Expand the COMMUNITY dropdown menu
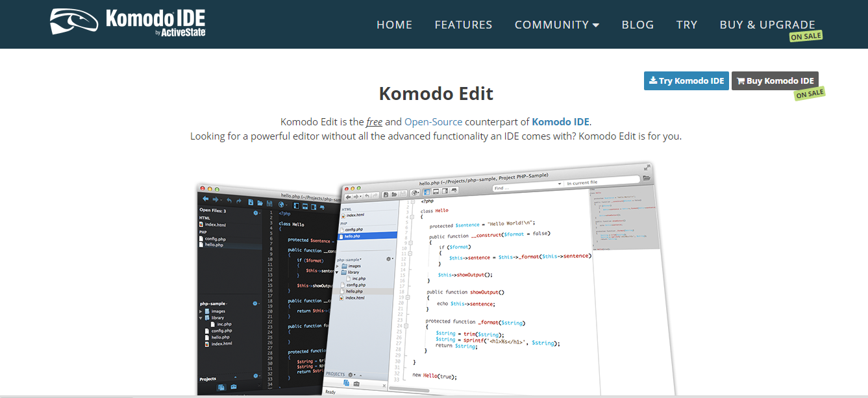This screenshot has height=398, width=868. click(x=557, y=25)
